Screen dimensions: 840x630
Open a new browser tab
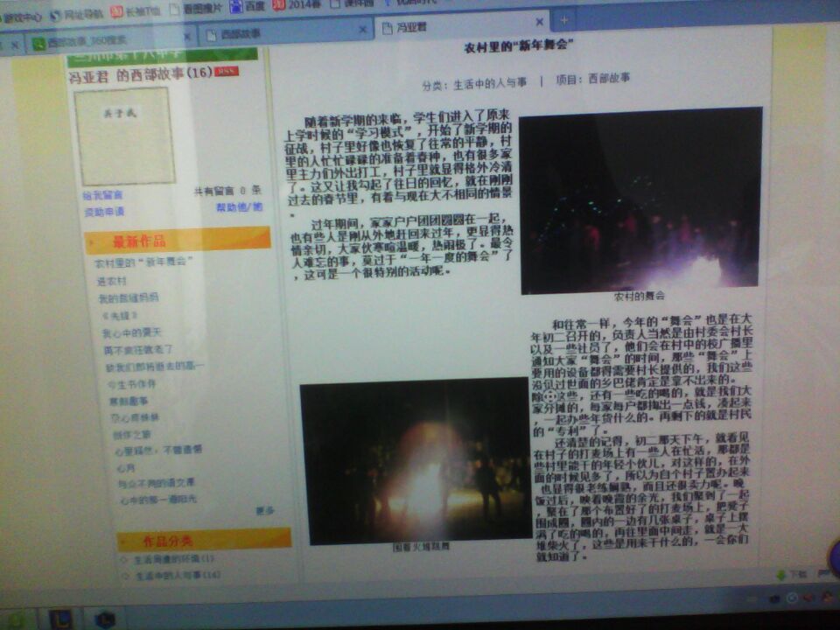pyautogui.click(x=564, y=20)
